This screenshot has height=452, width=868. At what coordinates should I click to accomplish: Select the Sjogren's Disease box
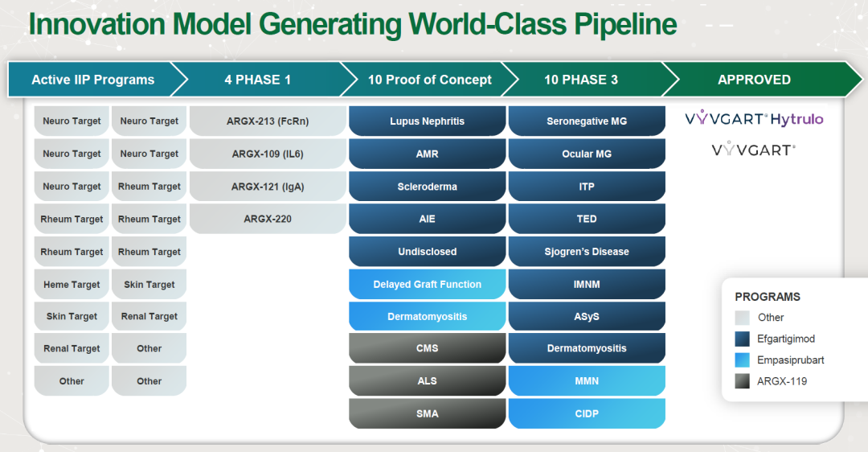587,252
